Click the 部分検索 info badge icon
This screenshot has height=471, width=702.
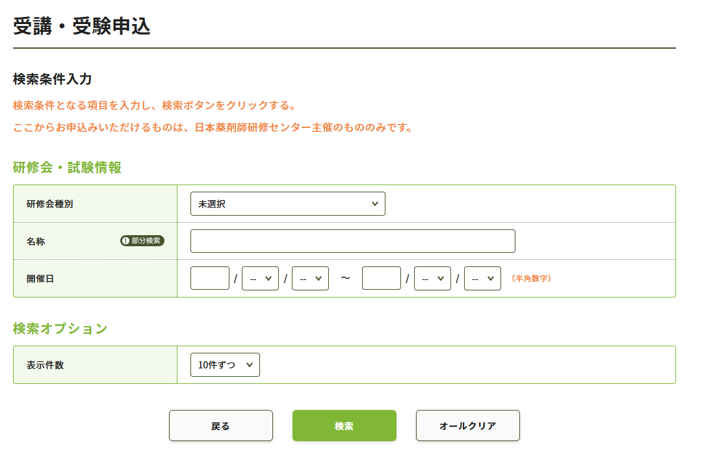pyautogui.click(x=142, y=241)
